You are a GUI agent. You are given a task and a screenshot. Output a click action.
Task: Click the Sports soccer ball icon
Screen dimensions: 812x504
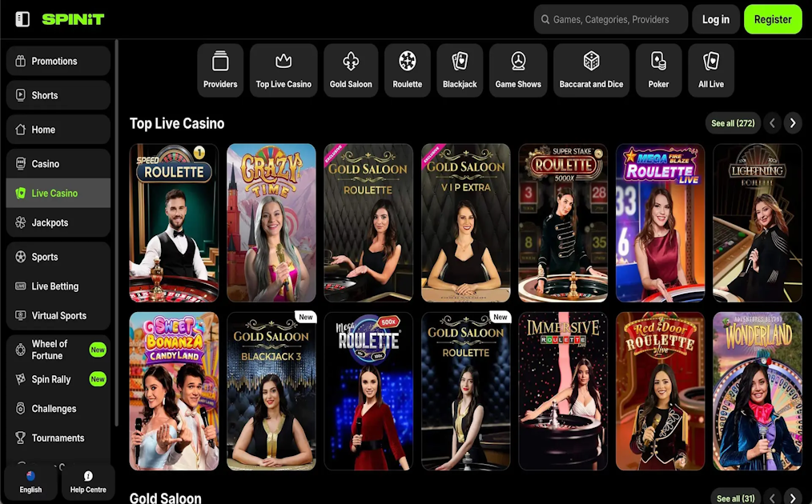click(x=20, y=257)
